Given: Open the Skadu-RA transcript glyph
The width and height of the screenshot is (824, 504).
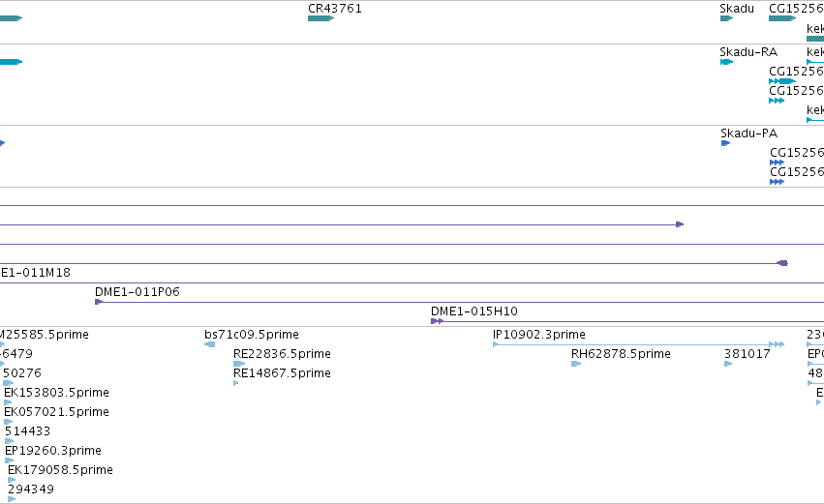Looking at the screenshot, I should [x=727, y=62].
